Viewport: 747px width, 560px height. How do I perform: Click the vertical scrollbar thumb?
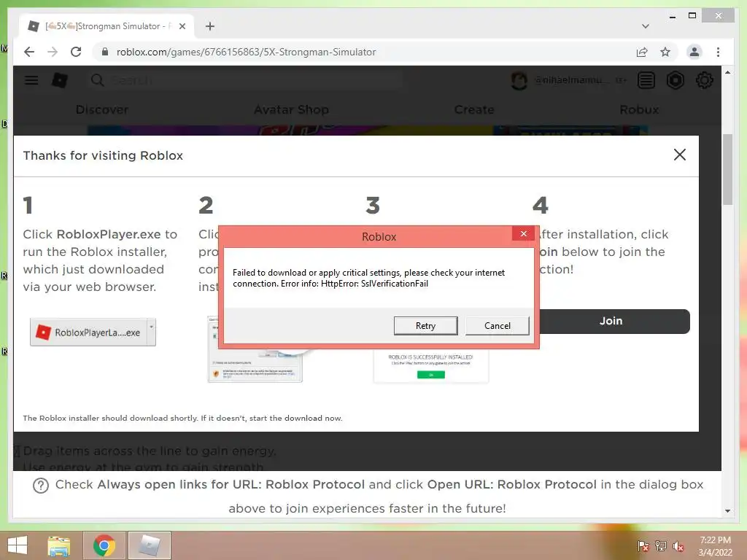tap(727, 169)
